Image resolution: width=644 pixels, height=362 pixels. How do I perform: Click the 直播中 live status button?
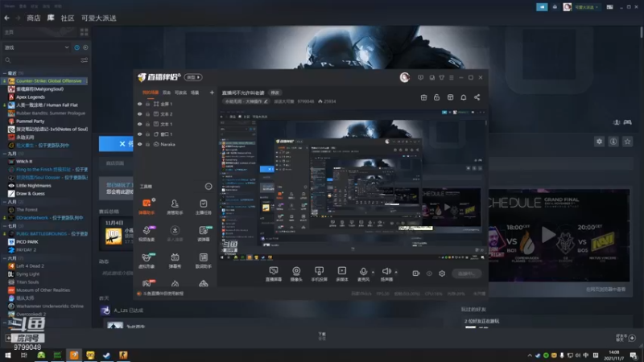click(467, 274)
